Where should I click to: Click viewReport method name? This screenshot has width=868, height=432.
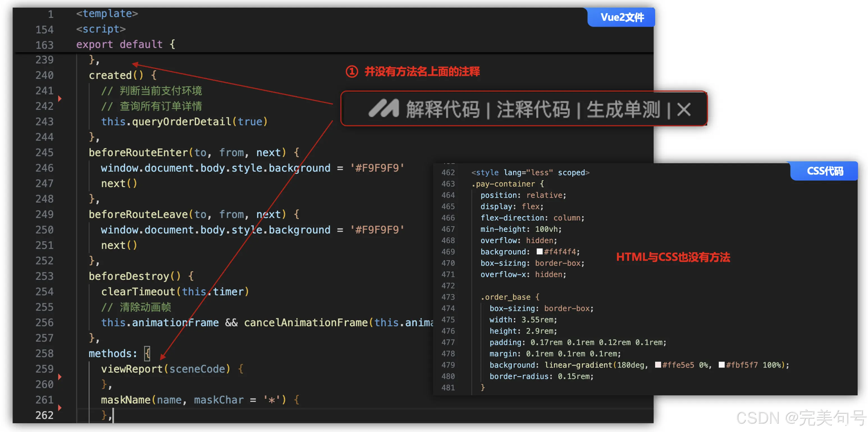click(x=132, y=369)
